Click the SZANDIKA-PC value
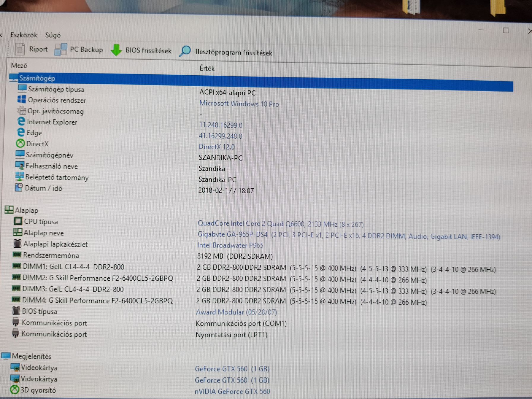The height and width of the screenshot is (399, 532). 220,158
